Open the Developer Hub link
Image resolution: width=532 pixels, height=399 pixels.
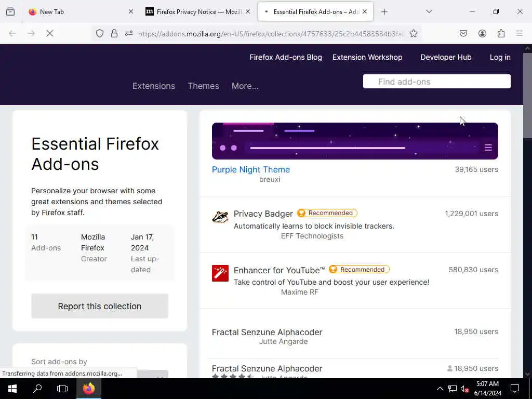446,57
